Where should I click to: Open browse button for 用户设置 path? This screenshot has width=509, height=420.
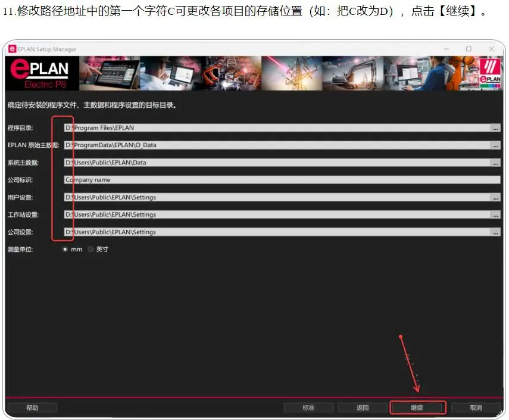pos(495,198)
